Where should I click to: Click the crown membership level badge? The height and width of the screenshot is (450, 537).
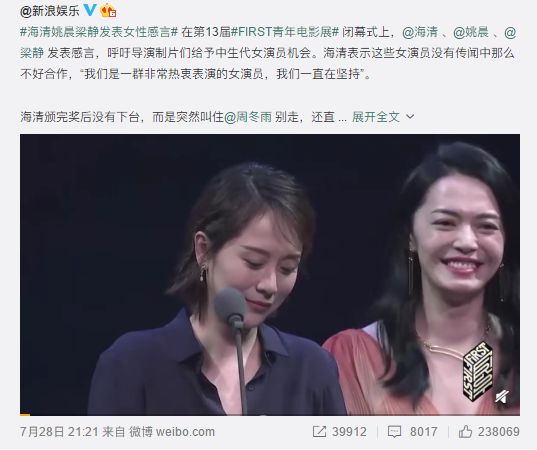(x=108, y=10)
